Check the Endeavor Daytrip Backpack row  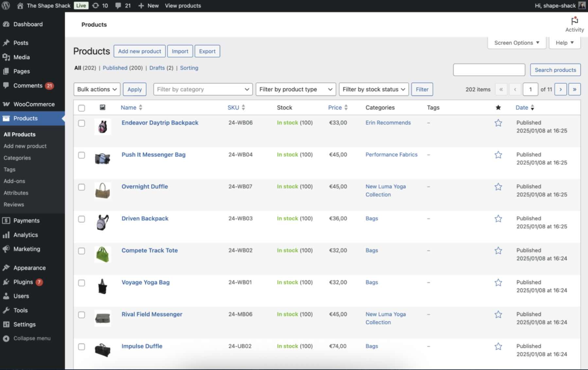81,123
